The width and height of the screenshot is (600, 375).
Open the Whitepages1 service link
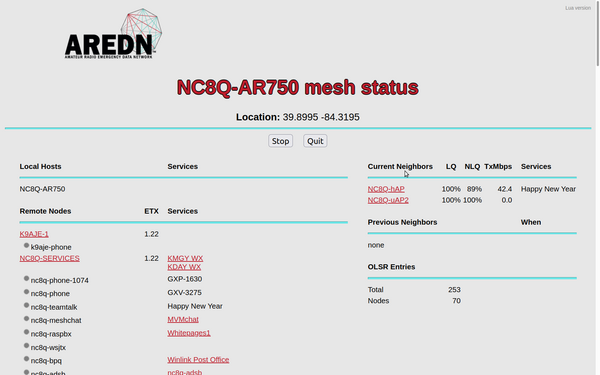(x=189, y=333)
